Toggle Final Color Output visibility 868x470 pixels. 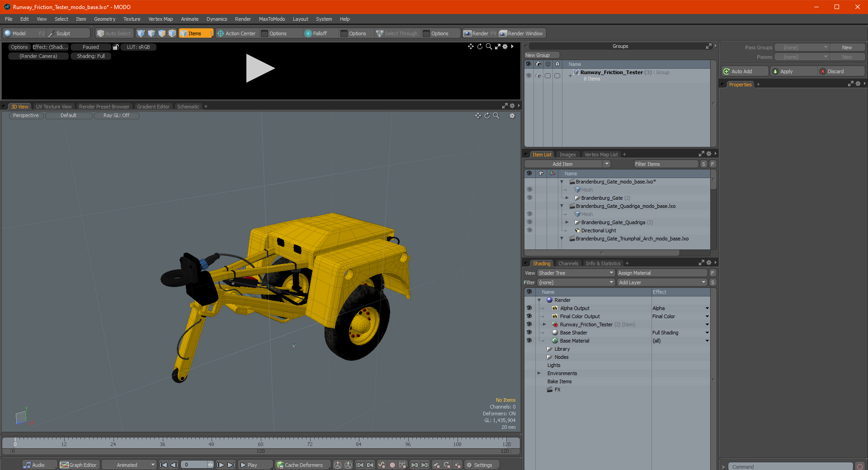tap(529, 316)
